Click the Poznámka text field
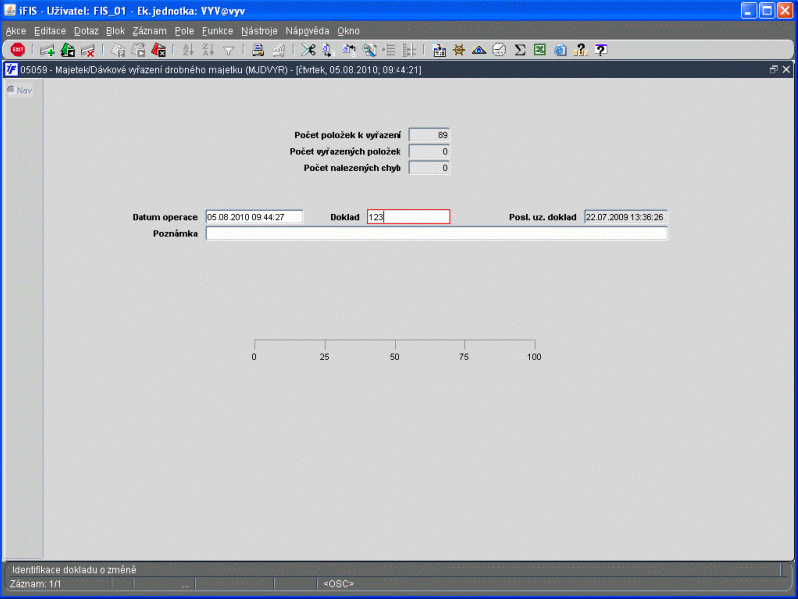This screenshot has height=599, width=798. pos(436,233)
